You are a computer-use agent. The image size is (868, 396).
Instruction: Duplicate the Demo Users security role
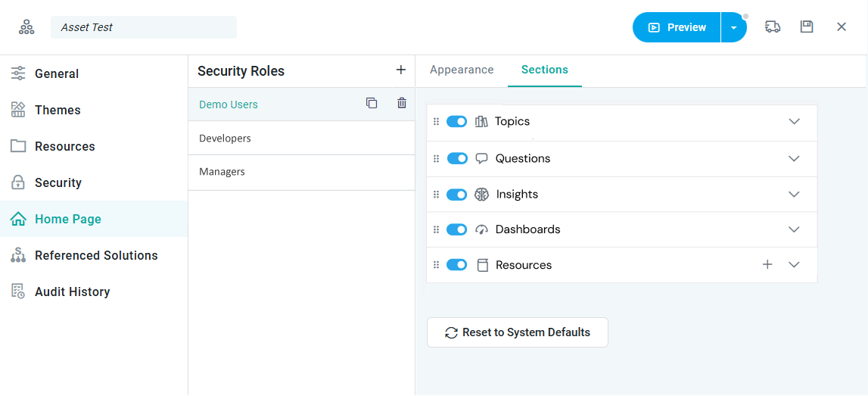click(372, 104)
